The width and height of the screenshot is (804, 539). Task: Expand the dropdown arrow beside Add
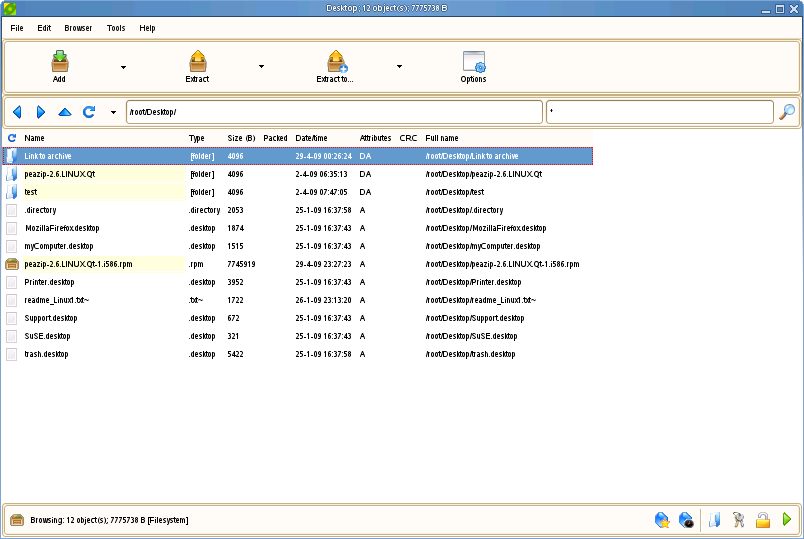pyautogui.click(x=123, y=67)
